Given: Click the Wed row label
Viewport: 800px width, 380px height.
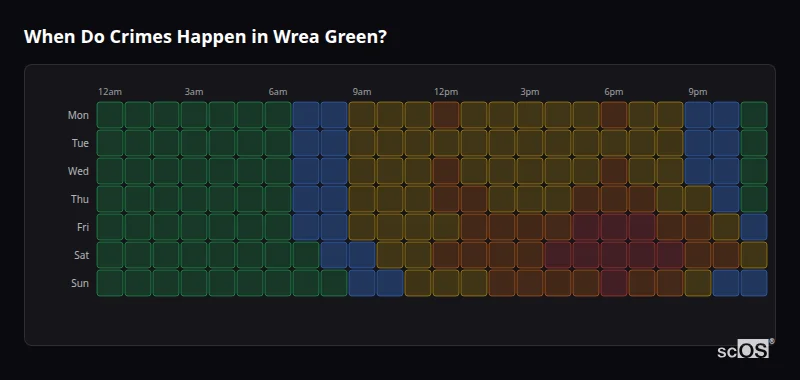Looking at the screenshot, I should coord(78,171).
